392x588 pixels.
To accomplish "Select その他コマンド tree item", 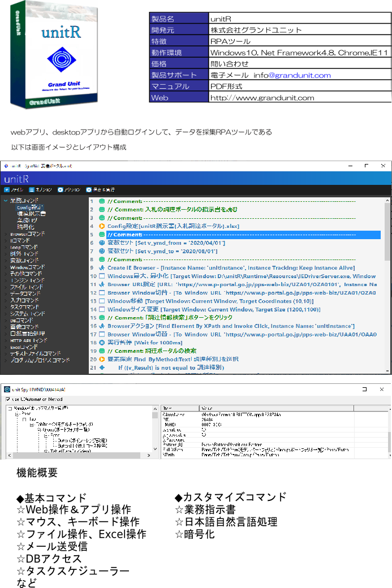I will point(25,274).
